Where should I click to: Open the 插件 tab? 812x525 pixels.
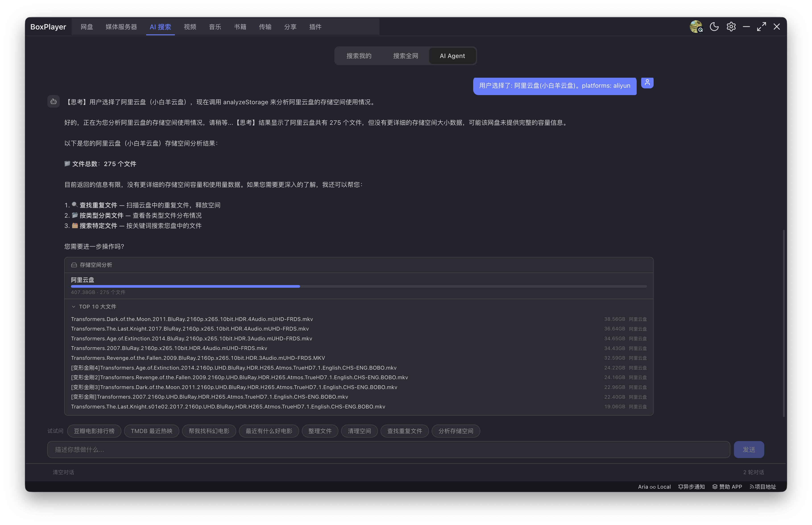tap(315, 27)
